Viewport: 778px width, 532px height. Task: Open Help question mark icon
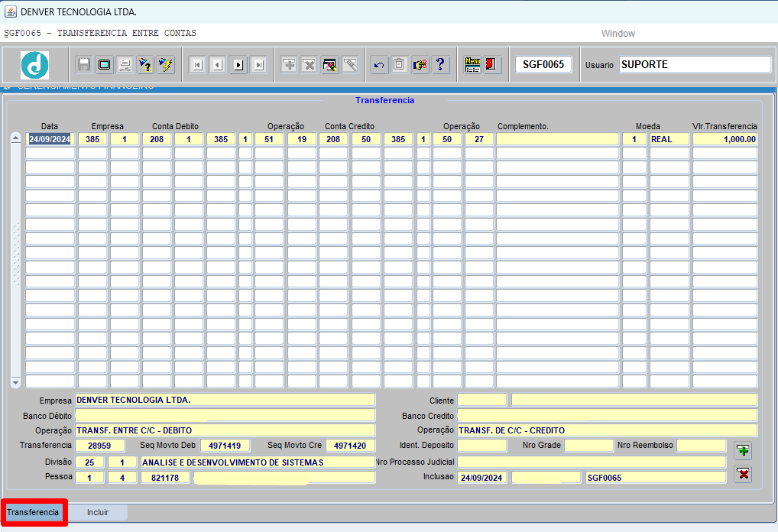pyautogui.click(x=440, y=64)
